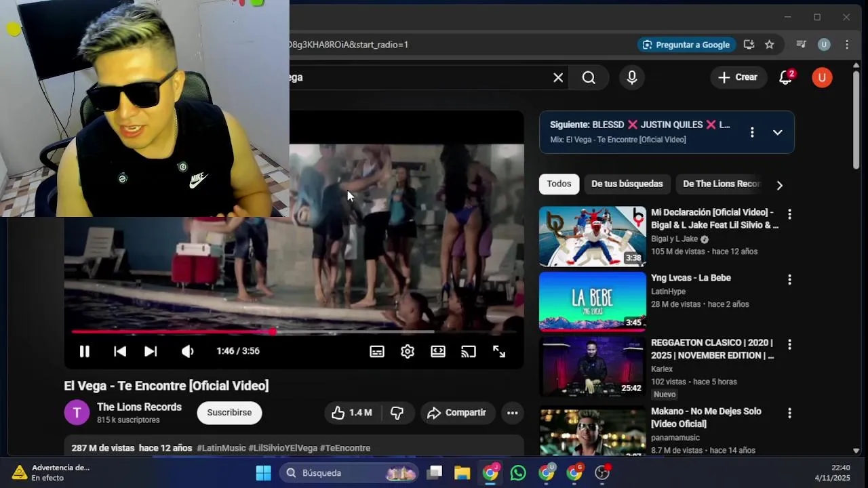Viewport: 868px width, 488px height.
Task: Open options for REGGAETON CLASICO video
Action: click(789, 345)
